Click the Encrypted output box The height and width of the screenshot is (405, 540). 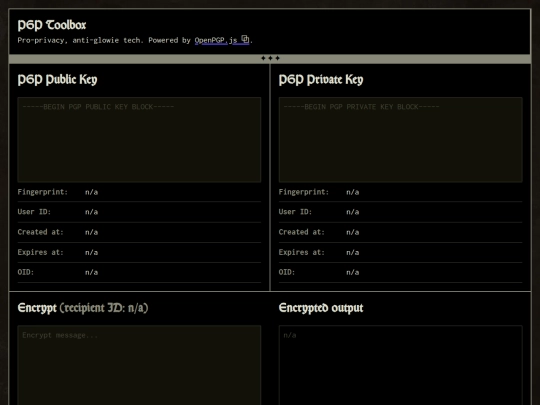[401, 365]
